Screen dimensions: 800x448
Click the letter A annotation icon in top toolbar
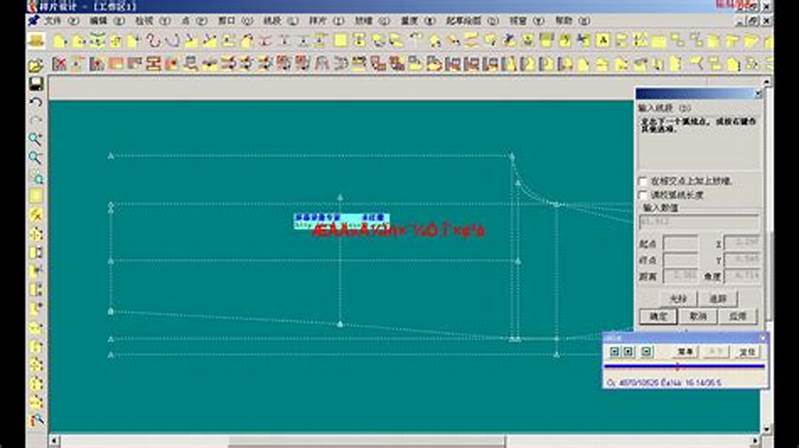click(x=603, y=41)
